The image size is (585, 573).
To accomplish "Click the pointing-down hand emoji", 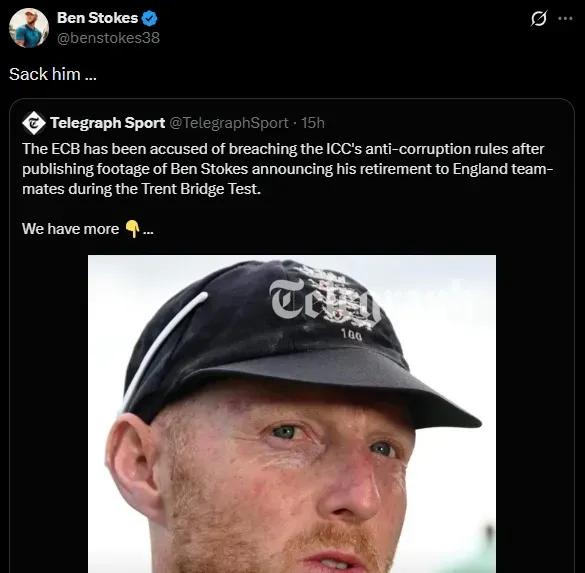I will (132, 229).
